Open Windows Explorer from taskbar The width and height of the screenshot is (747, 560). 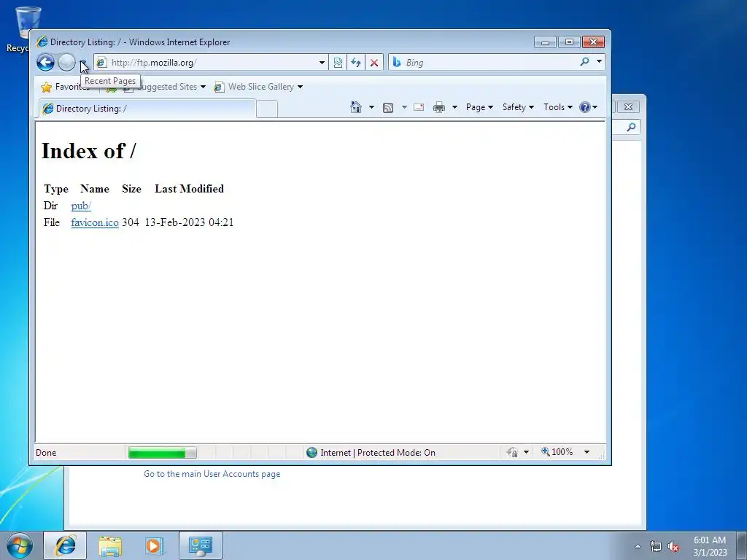pos(110,546)
